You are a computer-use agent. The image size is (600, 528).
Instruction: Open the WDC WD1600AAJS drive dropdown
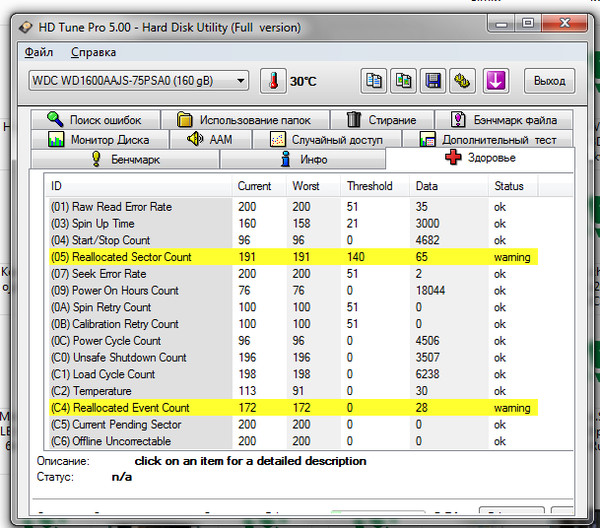pos(139,80)
